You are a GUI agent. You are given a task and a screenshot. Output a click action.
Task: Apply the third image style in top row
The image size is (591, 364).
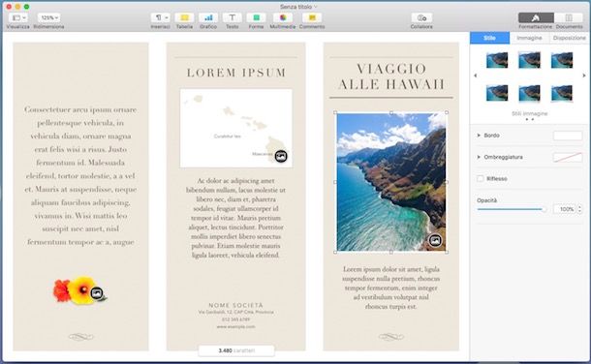tap(562, 60)
